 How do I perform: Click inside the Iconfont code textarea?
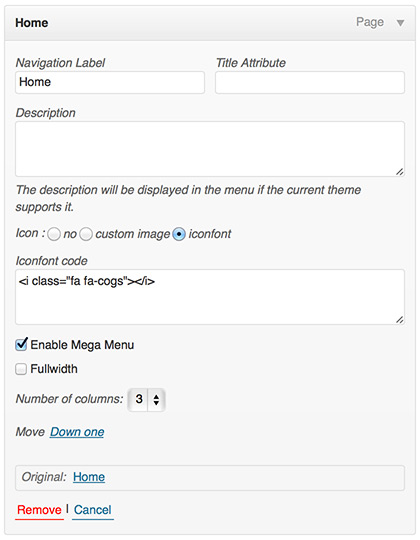(210, 297)
